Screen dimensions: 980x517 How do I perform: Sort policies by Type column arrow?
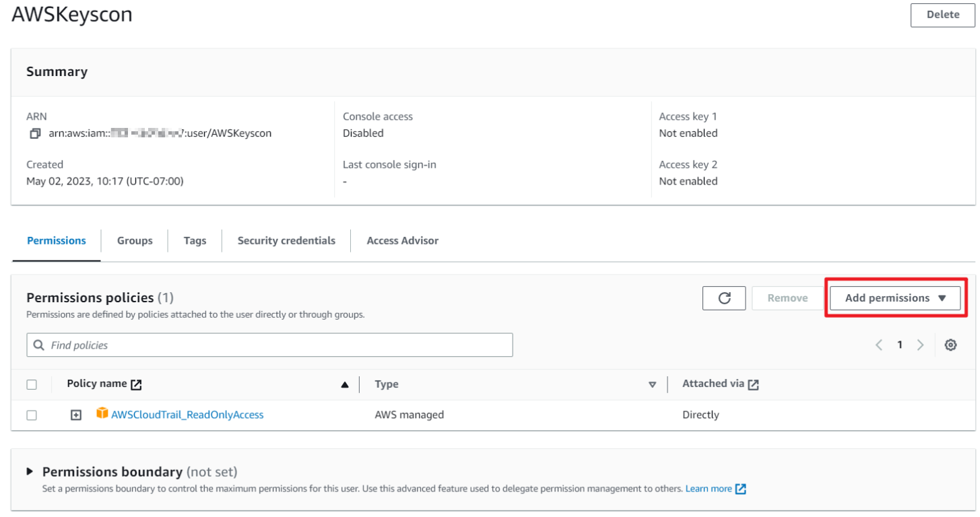(x=652, y=385)
